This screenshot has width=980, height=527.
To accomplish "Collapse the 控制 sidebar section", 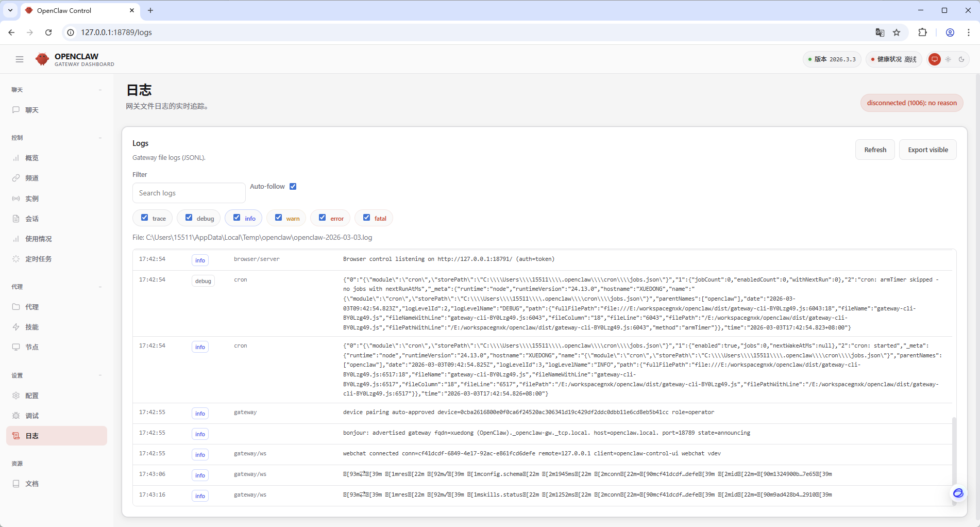I will (x=100, y=138).
